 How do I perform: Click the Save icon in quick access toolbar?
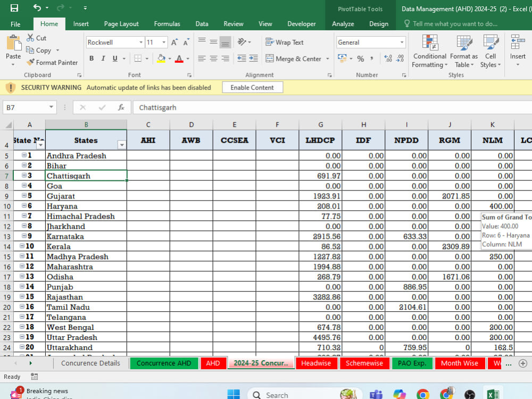14,8
